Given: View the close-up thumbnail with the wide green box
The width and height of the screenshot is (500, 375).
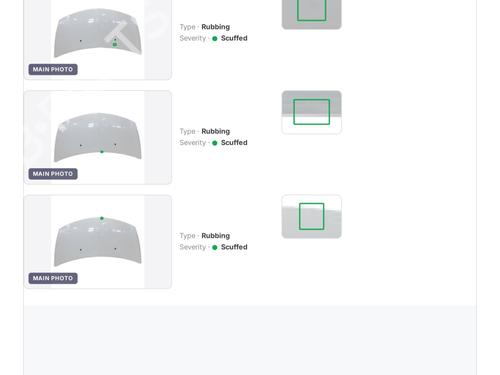Looking at the screenshot, I should tap(312, 112).
